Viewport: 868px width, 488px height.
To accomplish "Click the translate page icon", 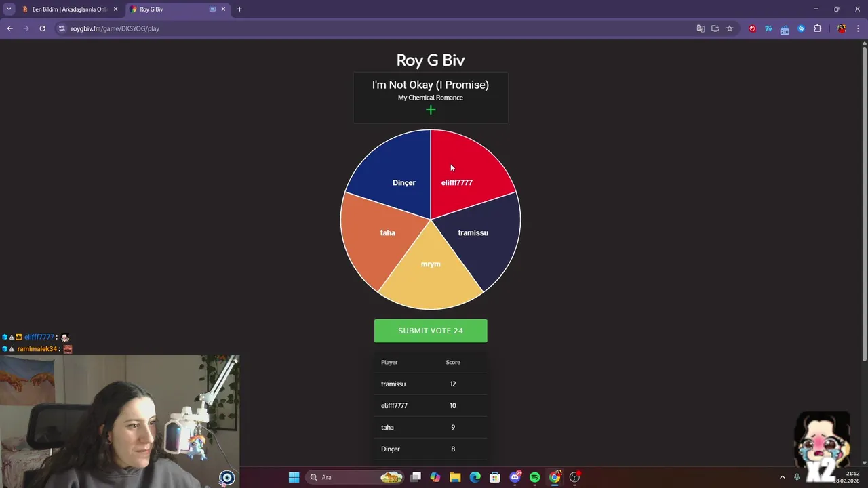I will click(701, 28).
